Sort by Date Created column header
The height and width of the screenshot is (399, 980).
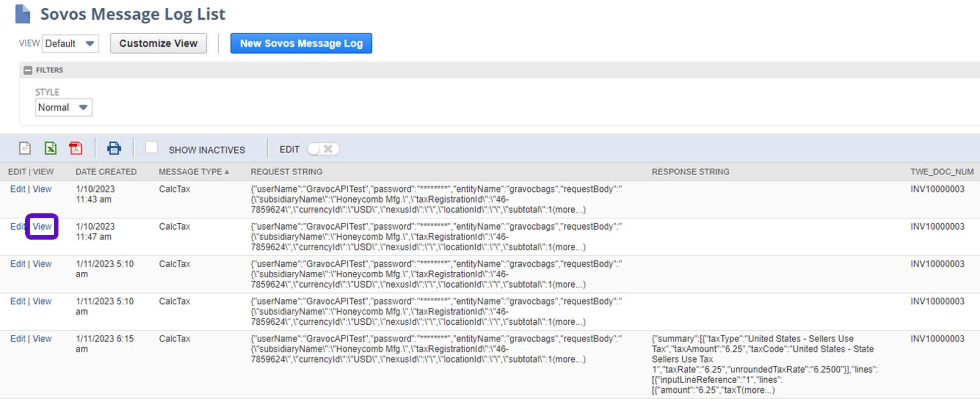tap(106, 172)
